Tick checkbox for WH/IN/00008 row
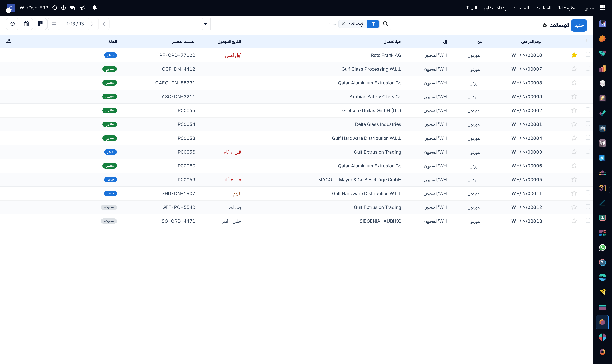612x364 pixels. tap(588, 82)
